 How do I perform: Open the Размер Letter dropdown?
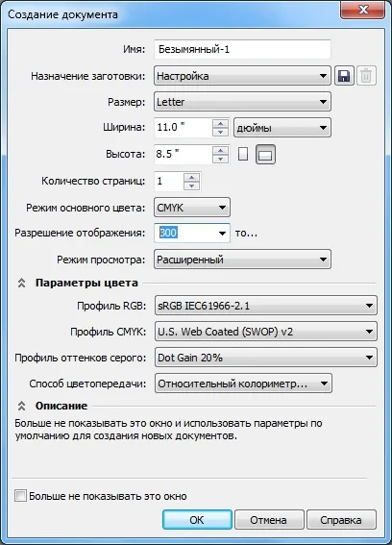pos(242,102)
